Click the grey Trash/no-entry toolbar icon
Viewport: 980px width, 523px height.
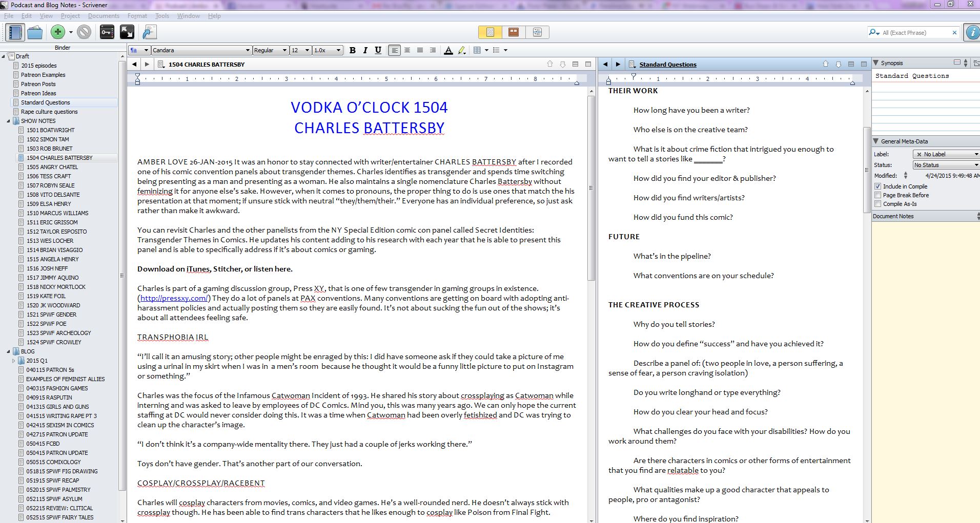[x=84, y=32]
